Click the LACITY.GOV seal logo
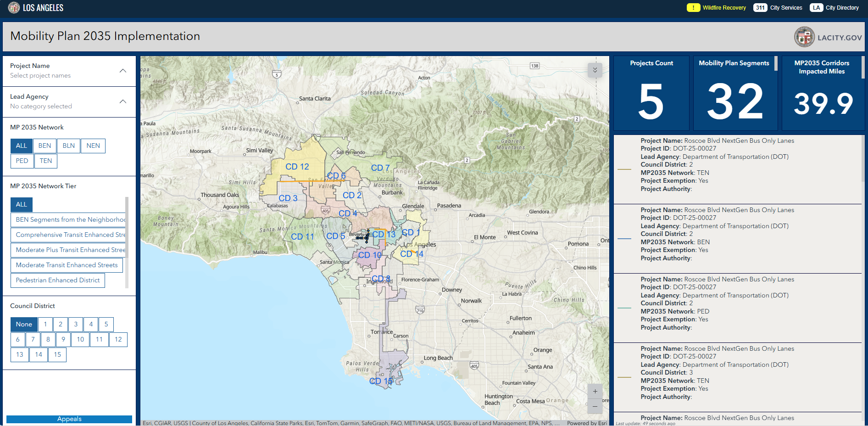Viewport: 868px width, 426px height. tap(804, 37)
